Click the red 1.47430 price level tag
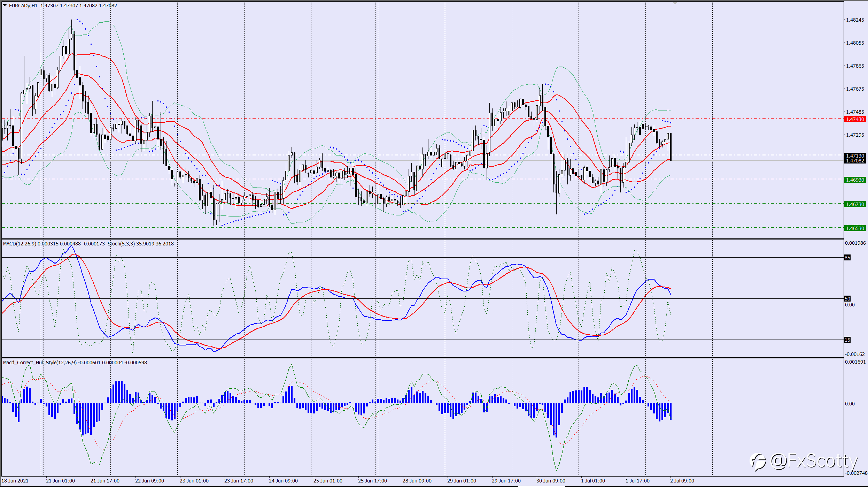868x487 pixels. pos(855,119)
